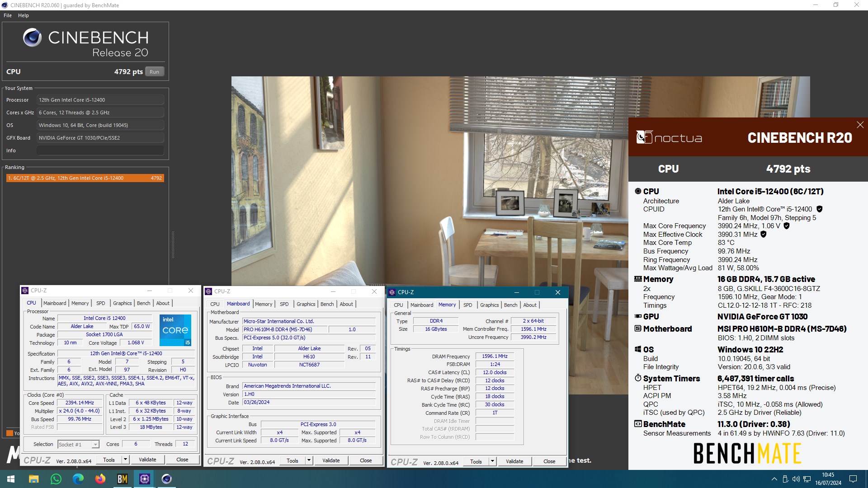868x488 pixels.
Task: Click the CPUID verified shield icon
Action: pos(820,209)
